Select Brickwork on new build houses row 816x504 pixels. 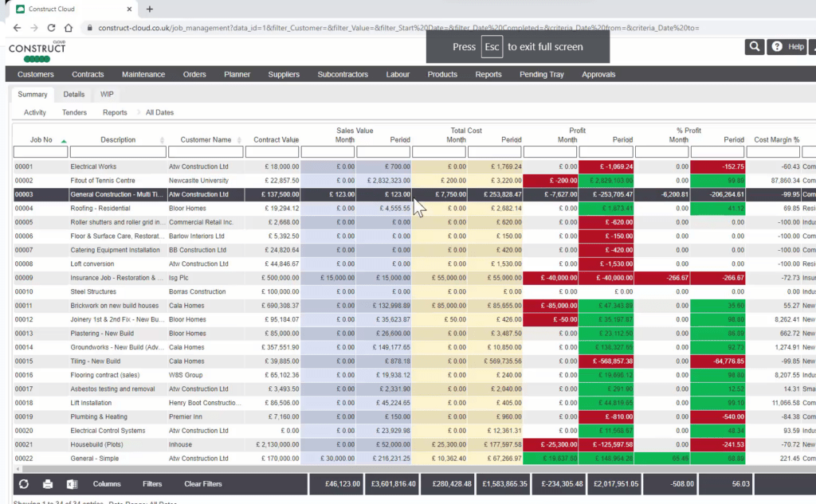click(x=414, y=306)
